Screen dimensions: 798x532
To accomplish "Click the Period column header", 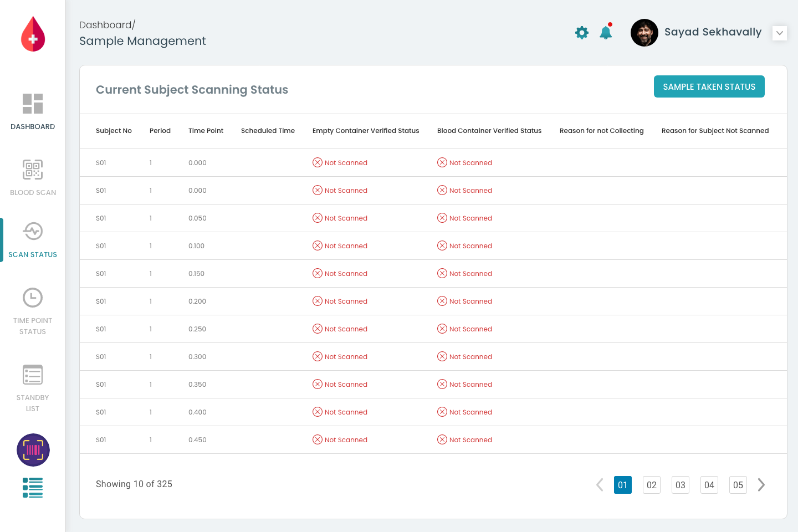I will [x=160, y=131].
